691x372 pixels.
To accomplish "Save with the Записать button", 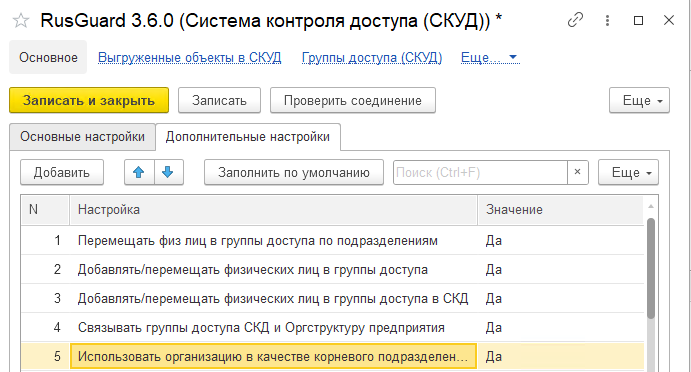I will (x=219, y=100).
